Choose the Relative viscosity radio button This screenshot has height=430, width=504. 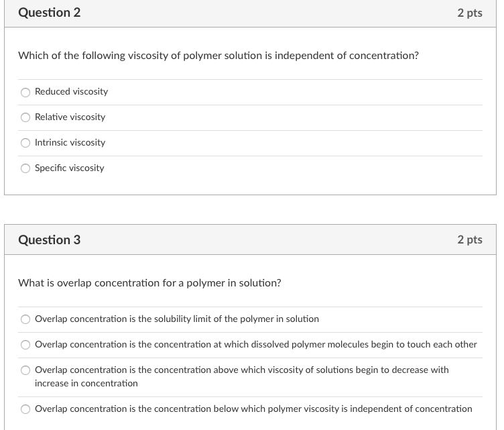pyautogui.click(x=25, y=117)
